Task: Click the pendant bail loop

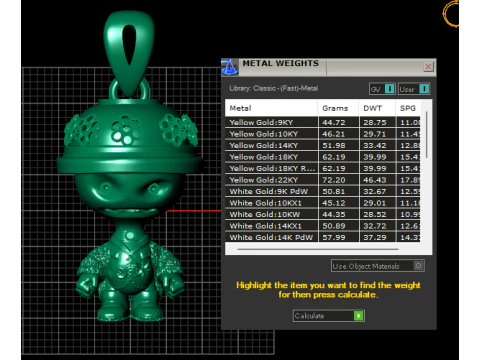Action: (x=129, y=53)
